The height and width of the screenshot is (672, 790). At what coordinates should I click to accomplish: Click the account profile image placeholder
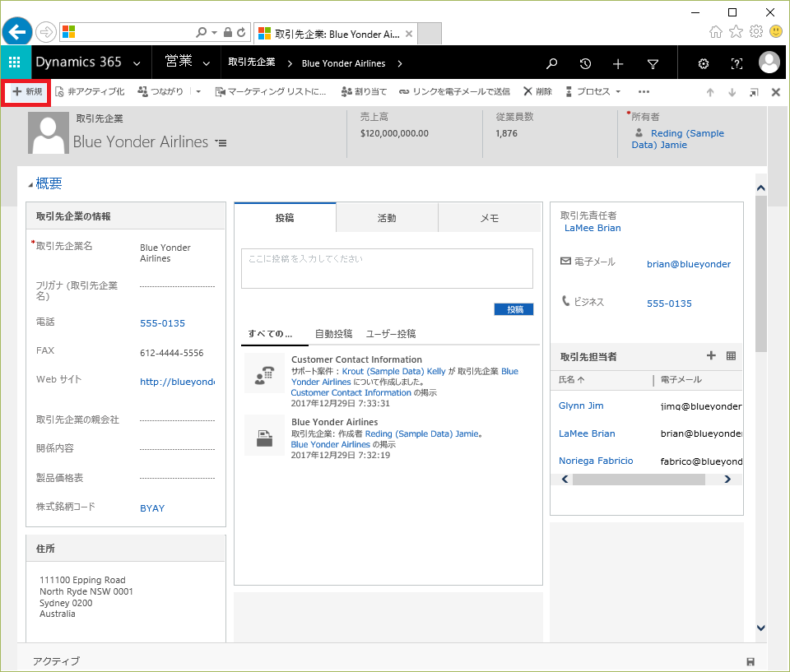(x=49, y=133)
